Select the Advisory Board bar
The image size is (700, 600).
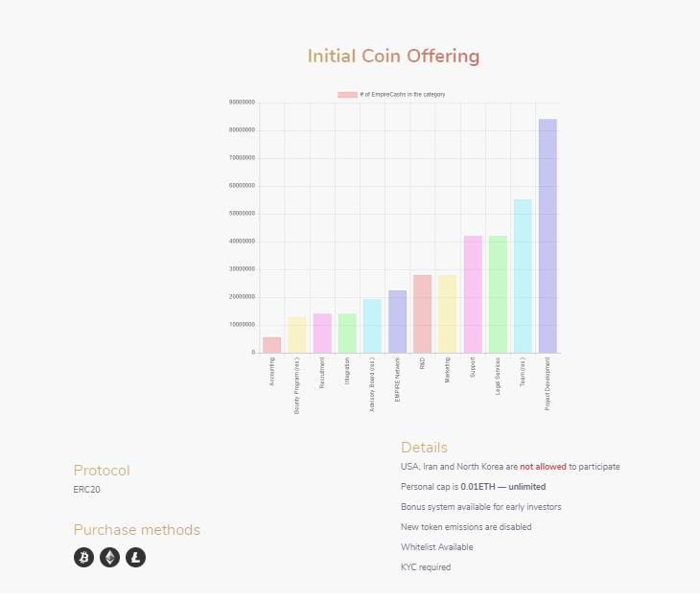[372, 326]
